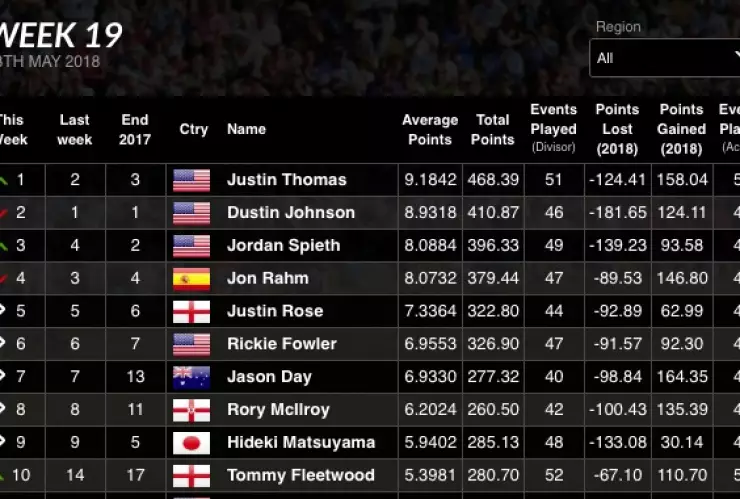Image resolution: width=740 pixels, height=499 pixels.
Task: Click the Japanese flag beside Hideki Matsuyama
Action: pyautogui.click(x=191, y=443)
